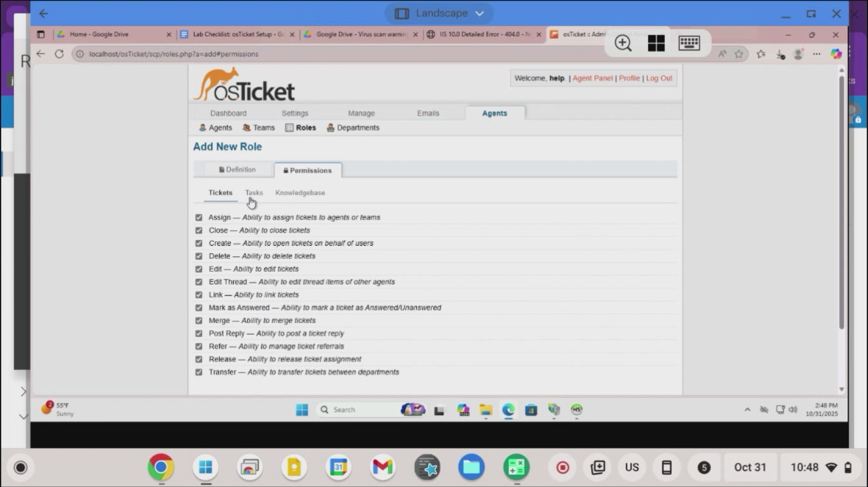
Task: Uncheck the Mark as Answered checkbox
Action: pyautogui.click(x=199, y=308)
